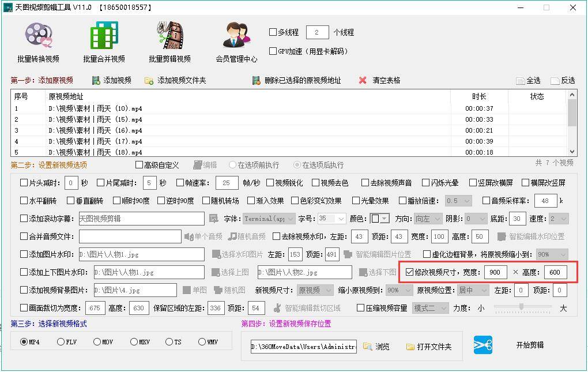Check the 视频锐化 option
Viewport: 588px width, 372px height.
(270, 183)
